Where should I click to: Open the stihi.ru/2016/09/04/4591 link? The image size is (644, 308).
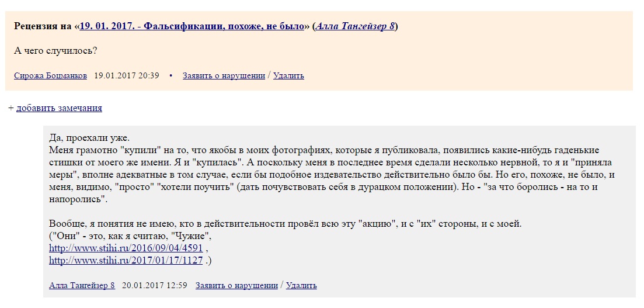pos(126,248)
